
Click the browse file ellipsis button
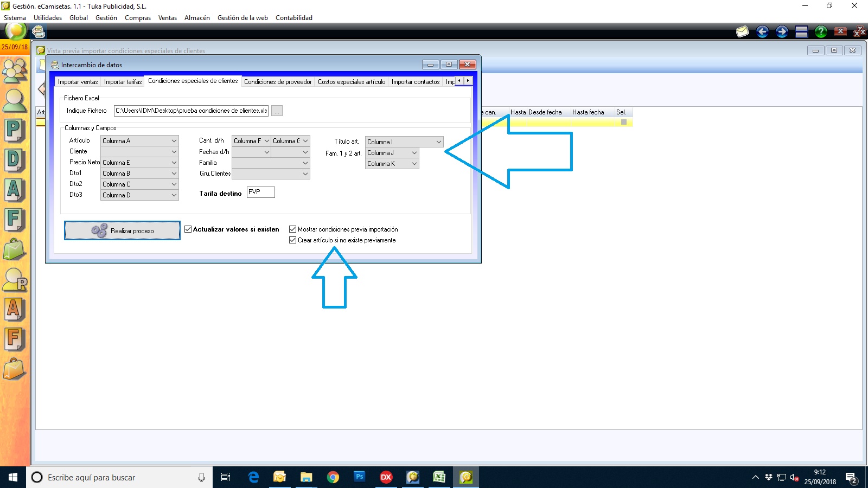coord(277,111)
